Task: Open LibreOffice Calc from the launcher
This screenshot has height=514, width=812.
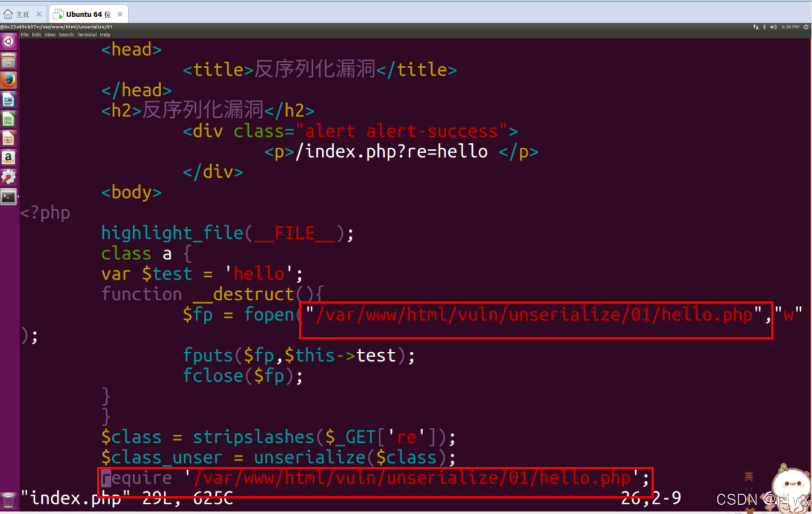Action: (9, 119)
